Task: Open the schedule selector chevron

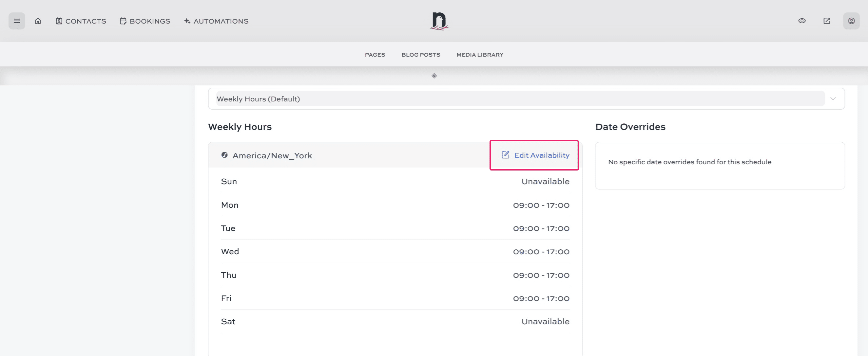Action: [x=833, y=98]
